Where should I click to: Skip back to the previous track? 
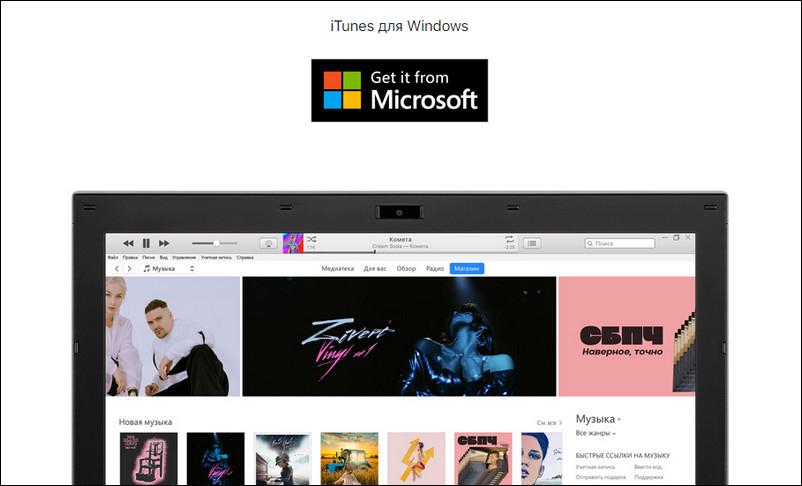point(128,243)
